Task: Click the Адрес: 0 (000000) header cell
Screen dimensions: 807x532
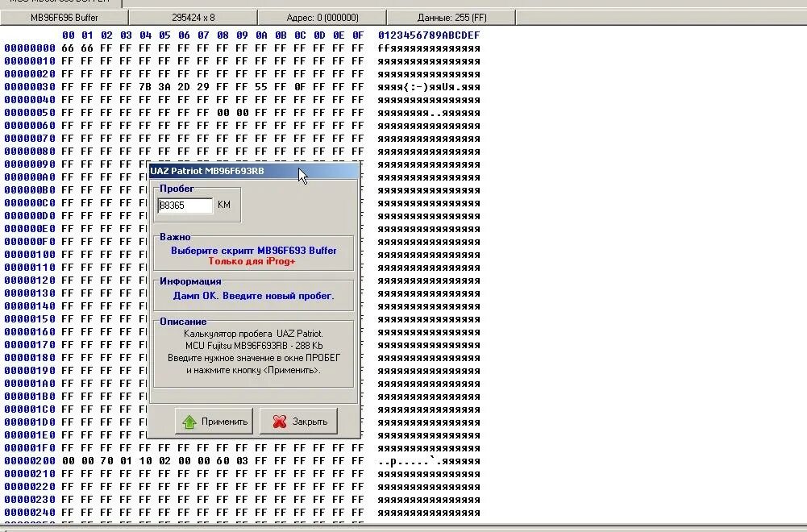Action: (322, 18)
